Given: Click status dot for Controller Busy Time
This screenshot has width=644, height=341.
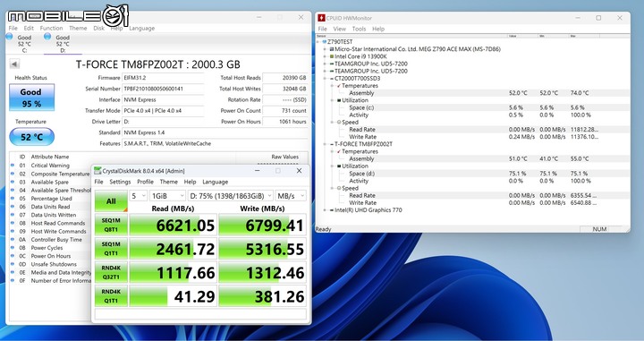Looking at the screenshot, I should coord(13,240).
